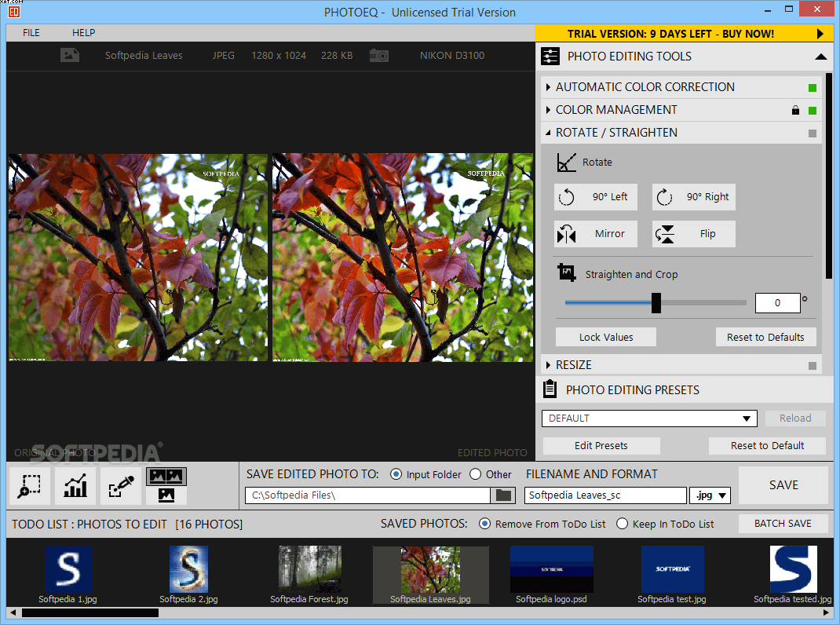Rotate photo 90° Left
This screenshot has width=840, height=625.
click(596, 197)
